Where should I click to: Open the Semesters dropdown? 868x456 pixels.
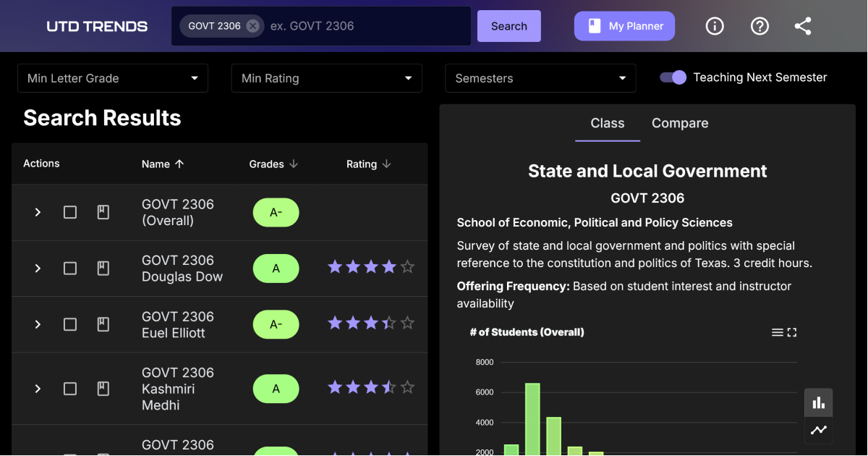pyautogui.click(x=540, y=78)
